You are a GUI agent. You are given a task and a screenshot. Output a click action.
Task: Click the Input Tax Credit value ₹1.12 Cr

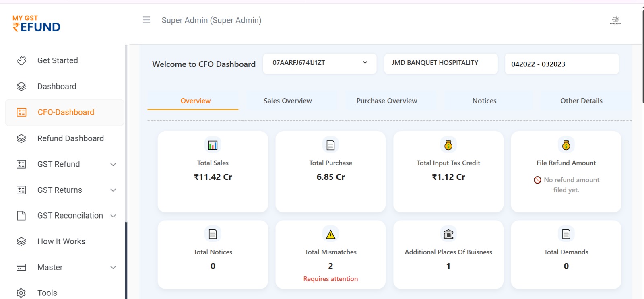pyautogui.click(x=448, y=177)
